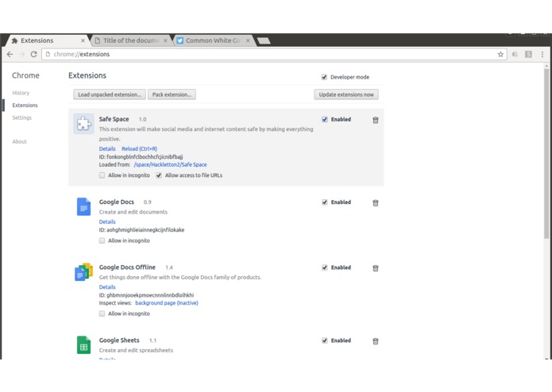This screenshot has height=392, width=552.
Task: Close the Title of the document tab
Action: coord(165,40)
